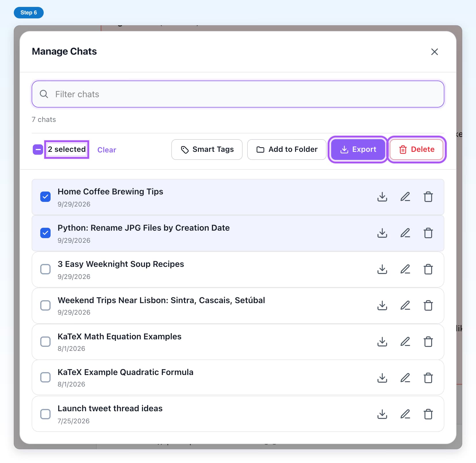Delete the two selected chats
Image resolution: width=476 pixels, height=463 pixels.
click(416, 150)
